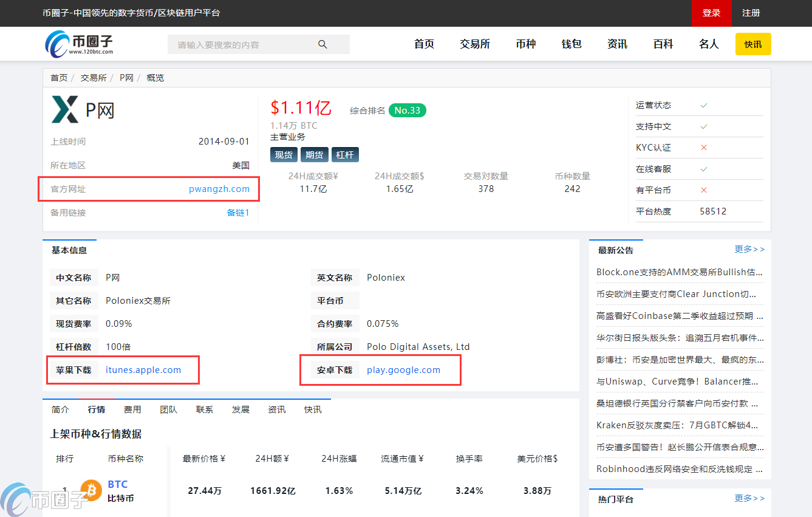Image resolution: width=812 pixels, height=517 pixels.
Task: Open Robinhood违反网络安全 announcement
Action: (680, 469)
